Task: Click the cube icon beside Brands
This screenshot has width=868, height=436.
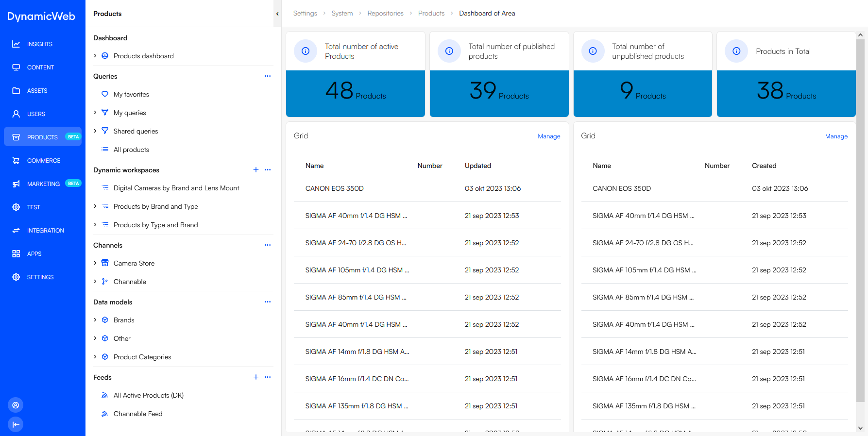Action: tap(105, 320)
